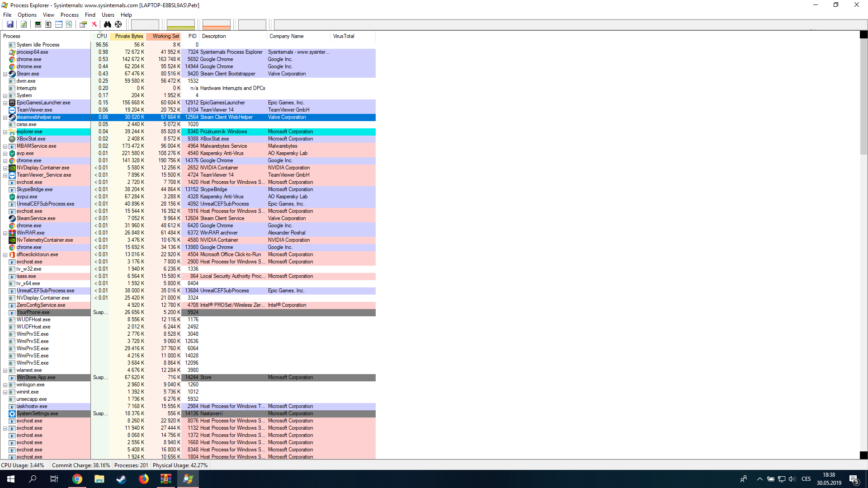Sort by the PID column header
The image size is (868, 488).
click(x=191, y=36)
